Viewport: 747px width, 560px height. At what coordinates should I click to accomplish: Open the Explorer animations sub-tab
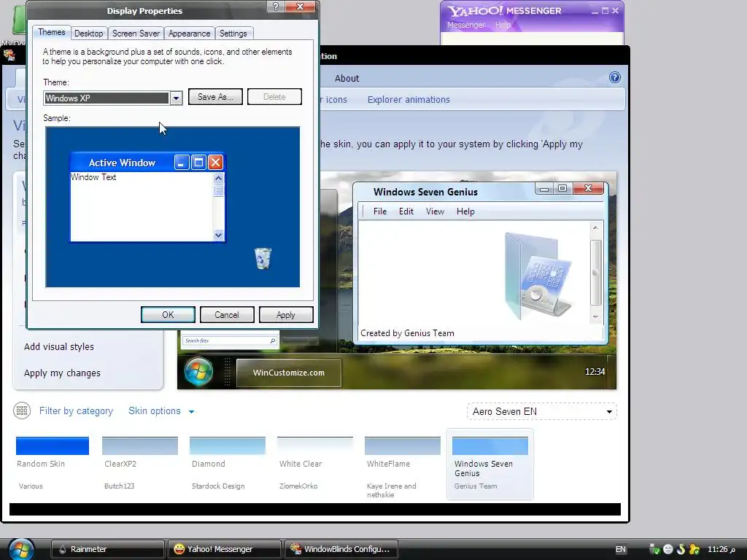click(409, 99)
